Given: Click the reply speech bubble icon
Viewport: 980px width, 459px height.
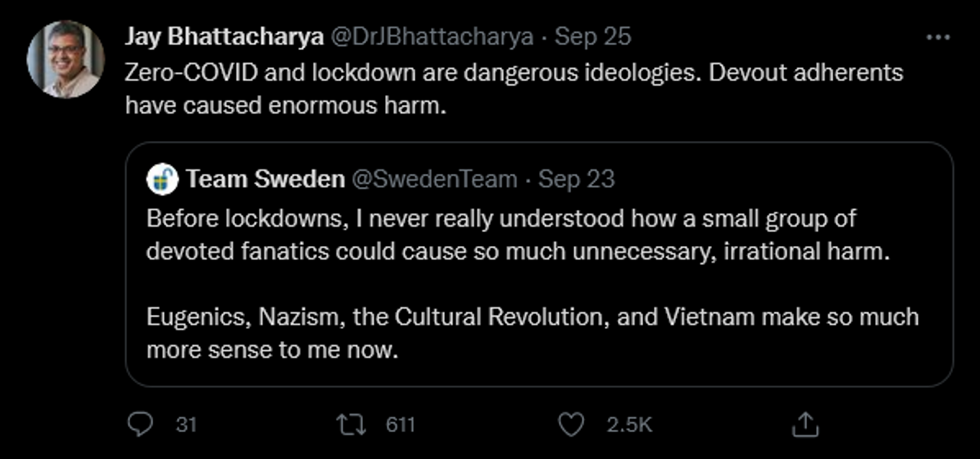Looking at the screenshot, I should pos(140,425).
